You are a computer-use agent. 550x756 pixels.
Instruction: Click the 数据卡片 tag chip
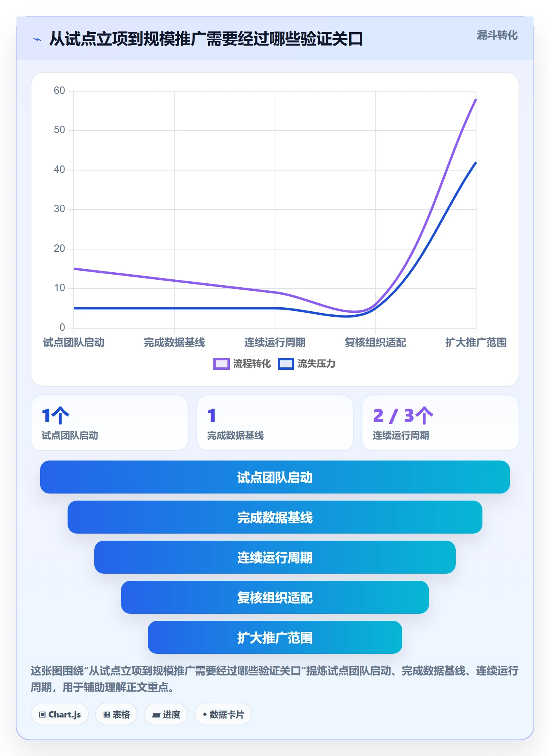point(223,714)
